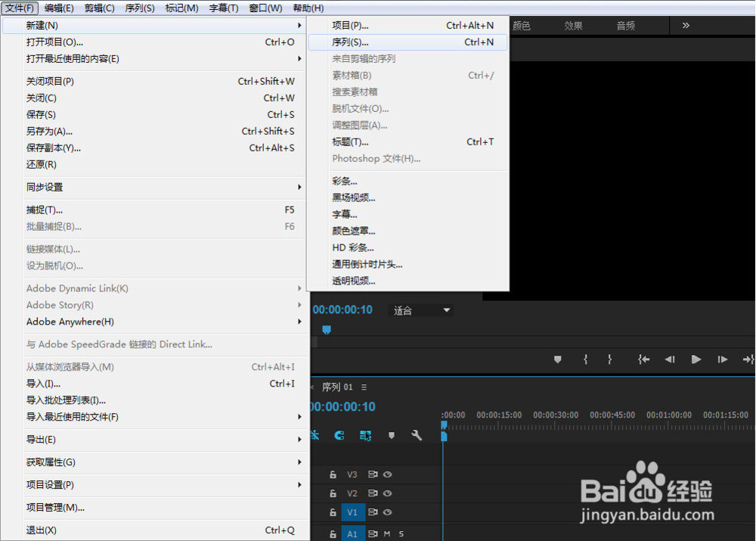Switch to the 效果 tab
756x541 pixels.
pyautogui.click(x=572, y=25)
